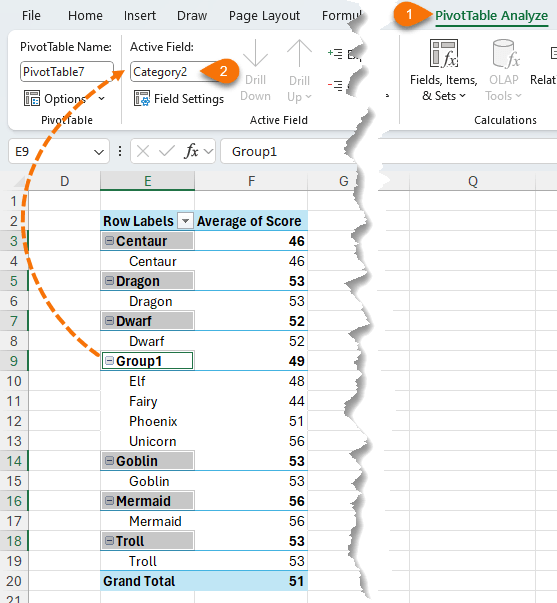The image size is (557, 603).
Task: Click the Collapse Field icon
Action: [335, 85]
